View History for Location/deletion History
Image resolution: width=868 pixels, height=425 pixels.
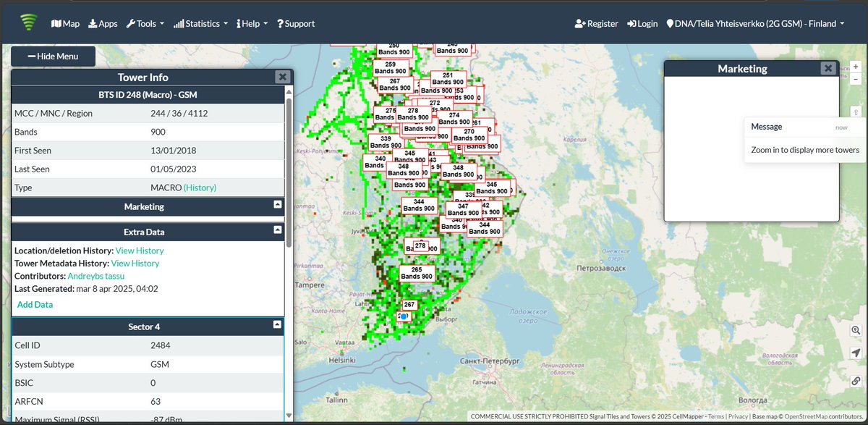coord(140,251)
